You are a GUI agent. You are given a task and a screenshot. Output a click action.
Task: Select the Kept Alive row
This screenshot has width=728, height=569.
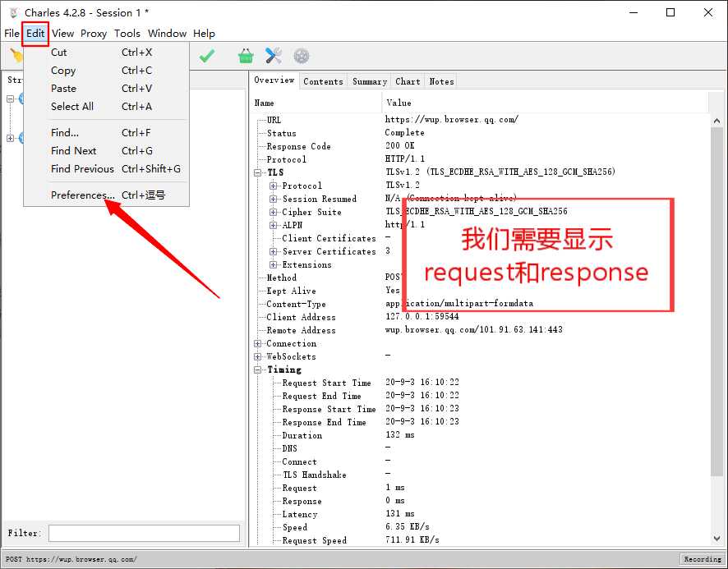481,291
